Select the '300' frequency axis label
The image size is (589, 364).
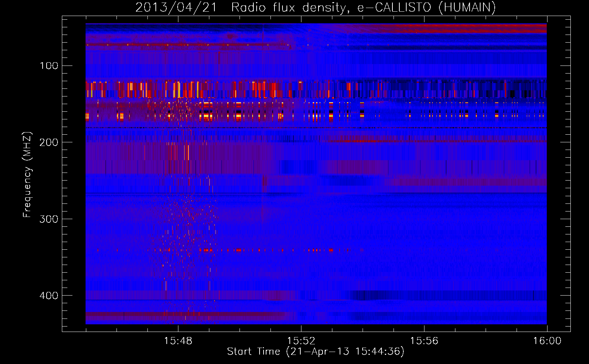pos(49,219)
